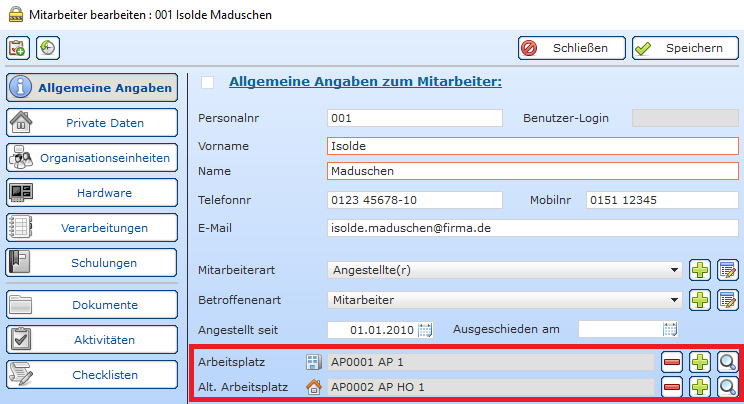Open Allgemeine Angaben section
This screenshot has width=744, height=404.
pyautogui.click(x=92, y=87)
